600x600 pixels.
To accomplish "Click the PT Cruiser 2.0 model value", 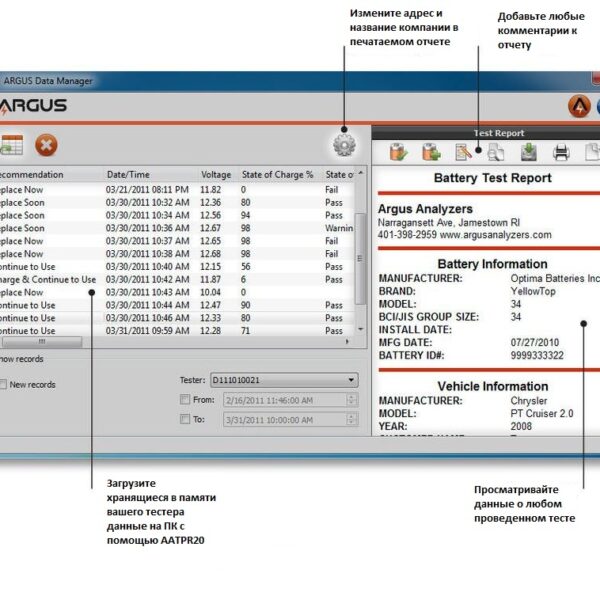I will 541,414.
